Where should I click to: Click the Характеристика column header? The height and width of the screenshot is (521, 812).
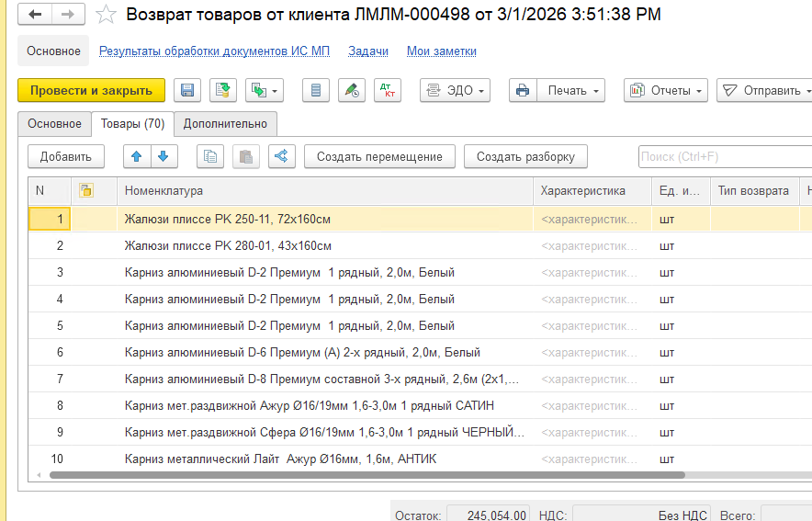pyautogui.click(x=592, y=190)
